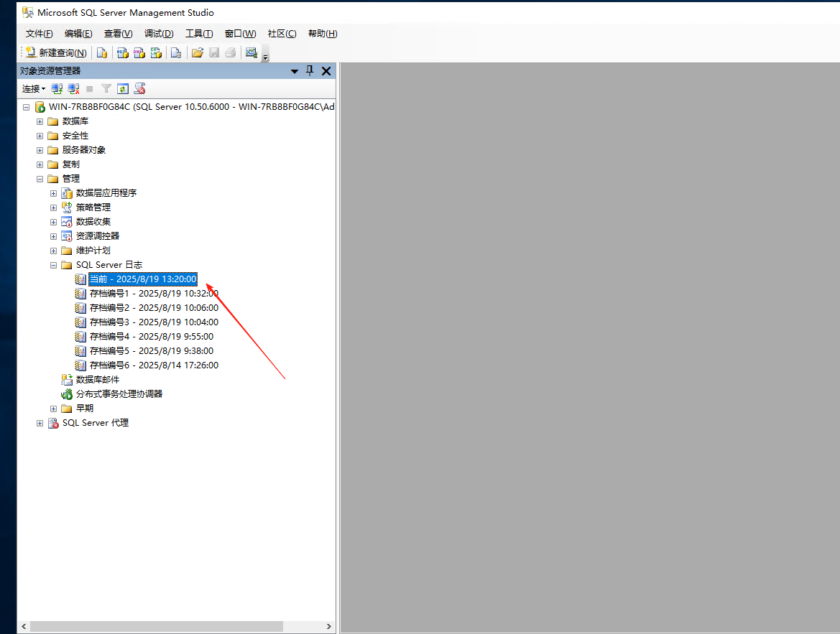Open the 查看(V) menu
Image resolution: width=840 pixels, height=634 pixels.
[x=118, y=34]
